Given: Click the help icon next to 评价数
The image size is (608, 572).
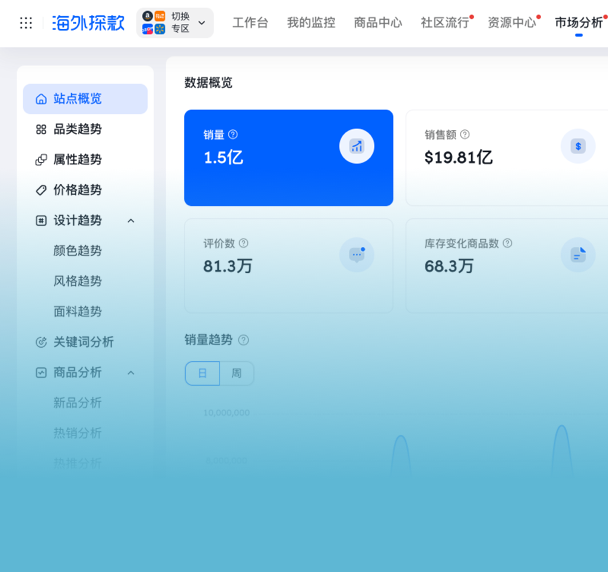Looking at the screenshot, I should click(244, 243).
